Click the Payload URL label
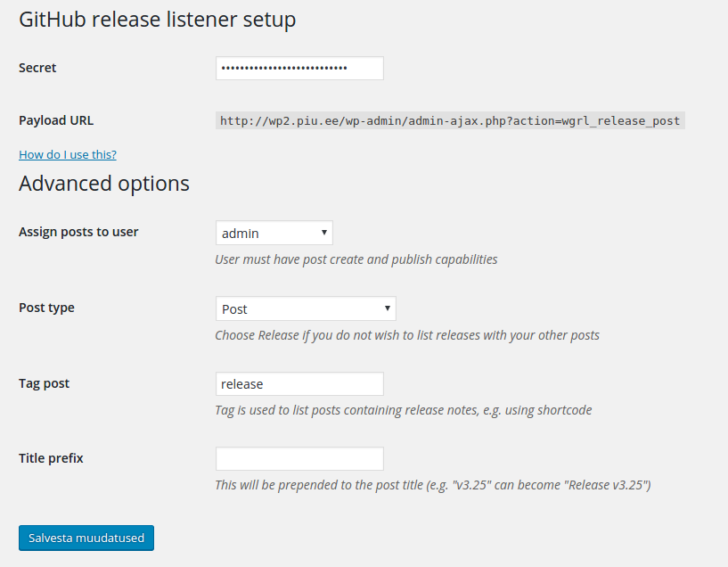728x567 pixels. click(56, 120)
